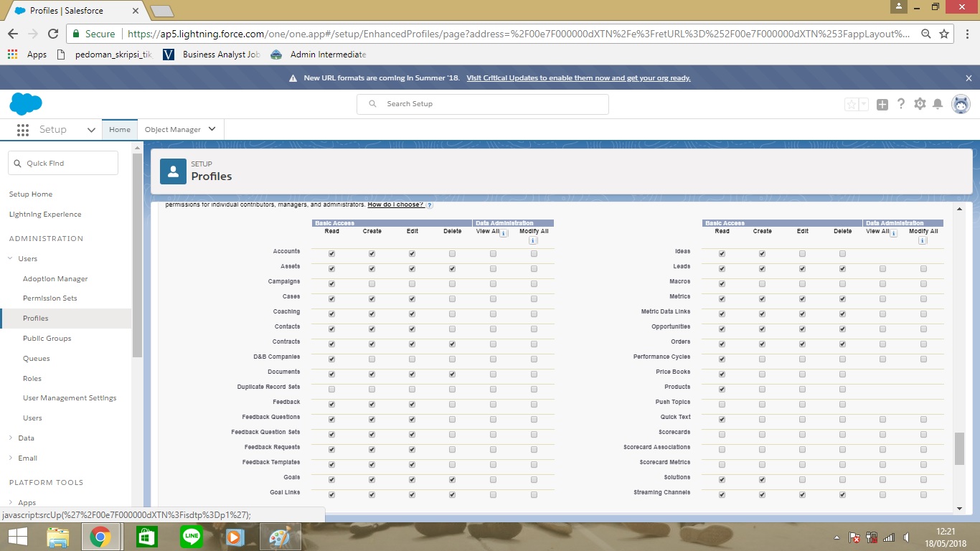This screenshot has width=980, height=551.
Task: Click scroll-down arrow of permissions panel
Action: point(960,509)
